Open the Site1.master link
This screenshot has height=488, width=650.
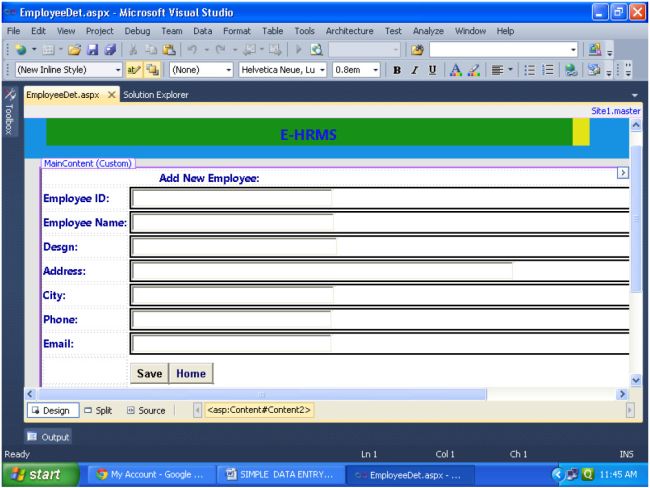coord(615,111)
